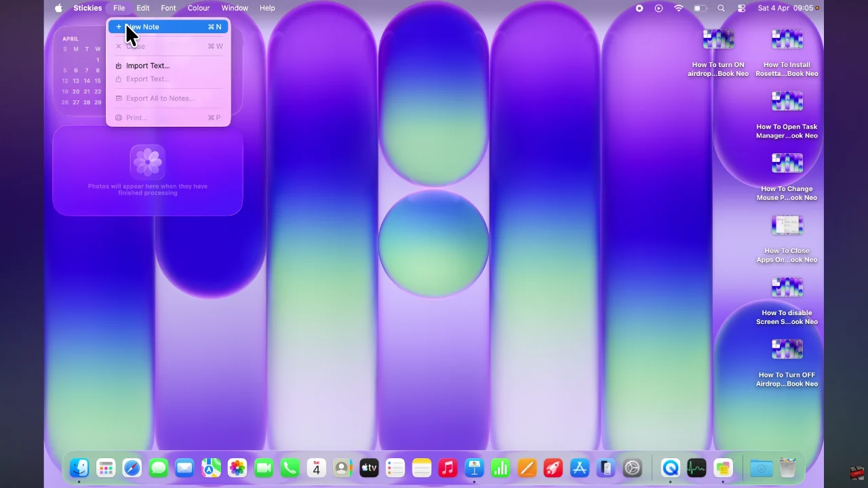Click the battery indicator in the menu bar

tap(700, 8)
